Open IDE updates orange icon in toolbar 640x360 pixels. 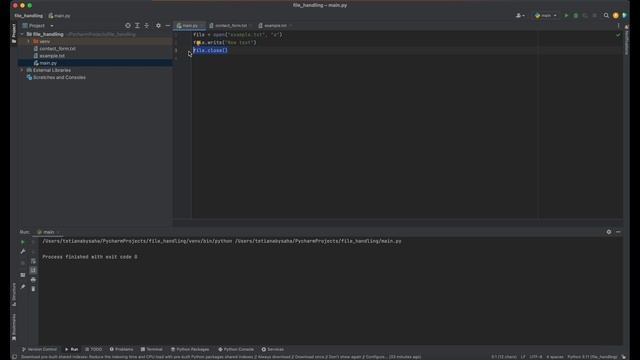click(x=616, y=16)
